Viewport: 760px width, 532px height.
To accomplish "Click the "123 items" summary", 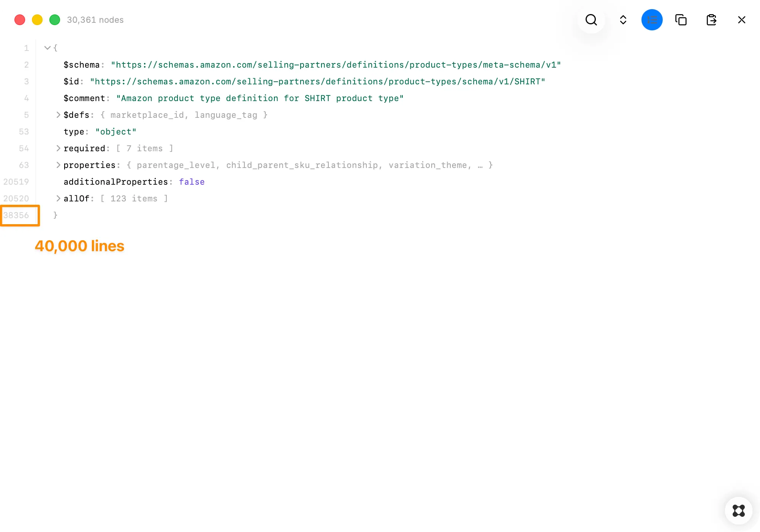I will point(134,199).
